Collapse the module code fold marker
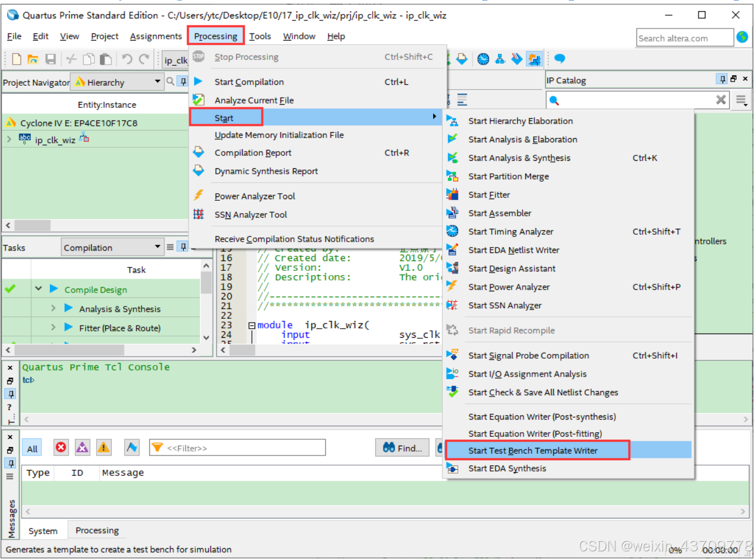 tap(251, 325)
